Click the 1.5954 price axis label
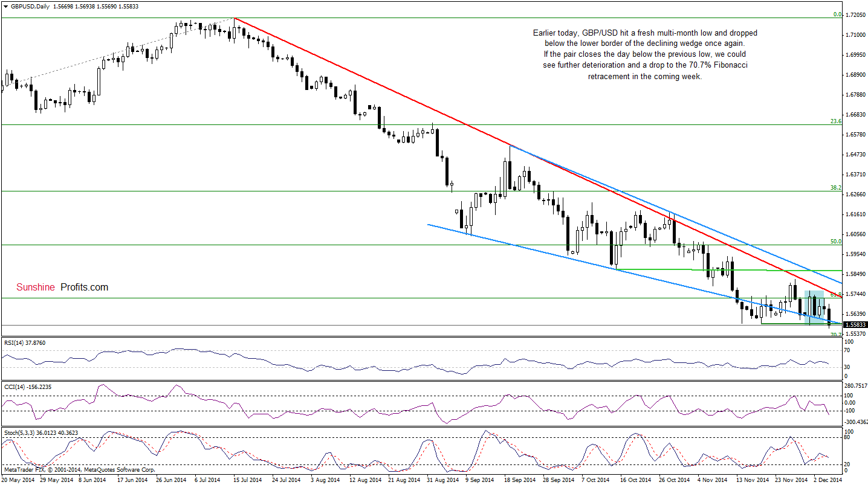The image size is (868, 485). (855, 254)
